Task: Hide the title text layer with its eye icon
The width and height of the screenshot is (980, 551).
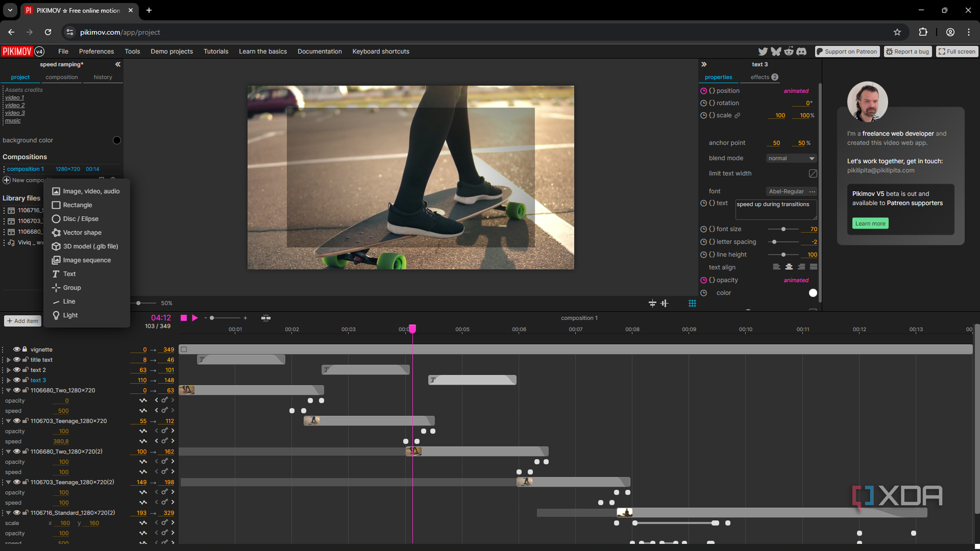Action: click(17, 359)
